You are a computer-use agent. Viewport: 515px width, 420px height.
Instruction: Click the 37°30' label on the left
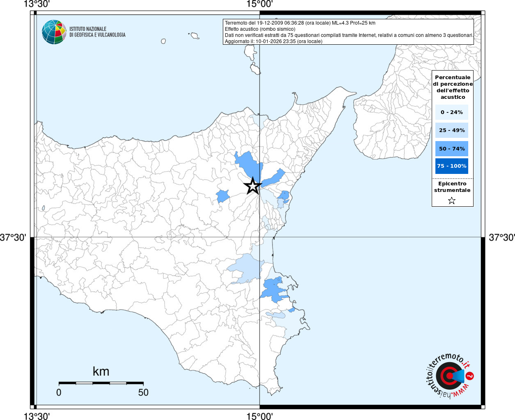pos(13,237)
